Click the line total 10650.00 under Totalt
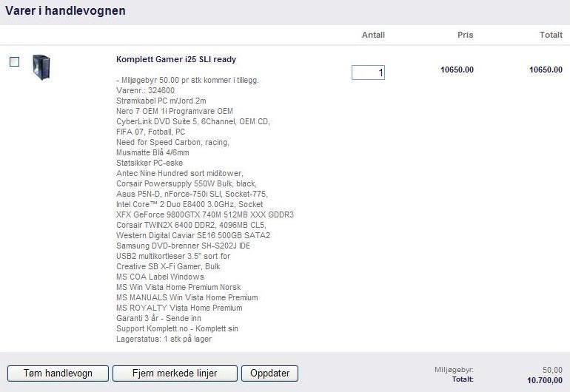The height and width of the screenshot is (392, 570). 546,70
